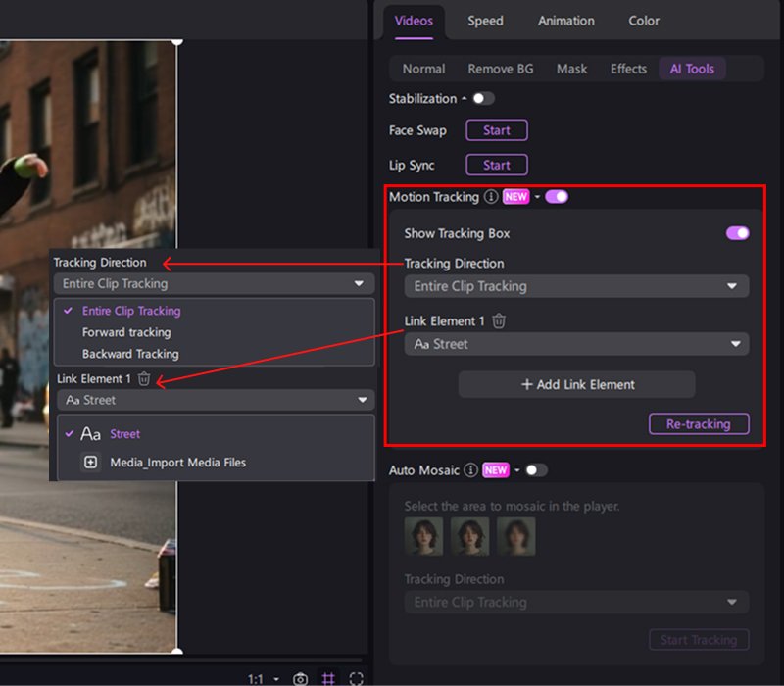Viewport: 784px width, 686px height.
Task: Open the Effects tab
Action: click(x=627, y=69)
